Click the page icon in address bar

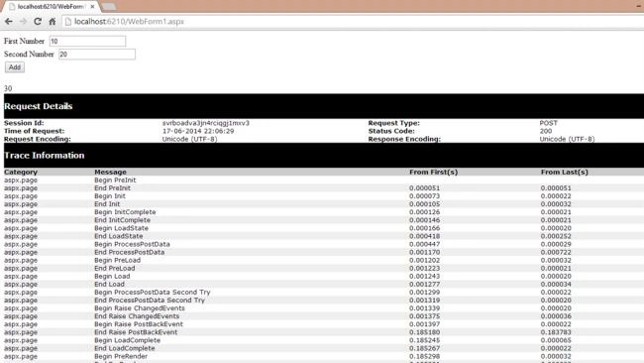click(68, 22)
